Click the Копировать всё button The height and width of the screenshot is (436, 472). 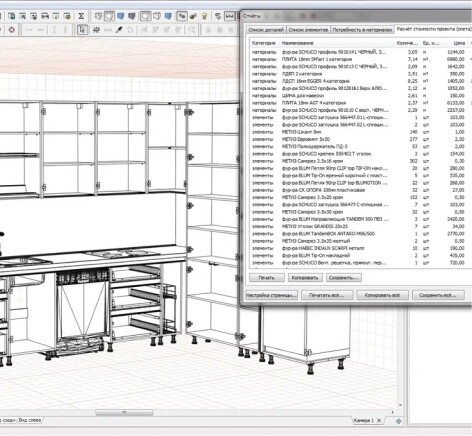382,295
